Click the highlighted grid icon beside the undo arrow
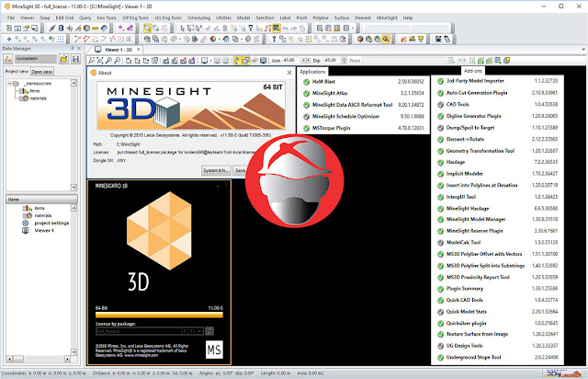Viewport: 588px width, 379px height. pos(277,29)
